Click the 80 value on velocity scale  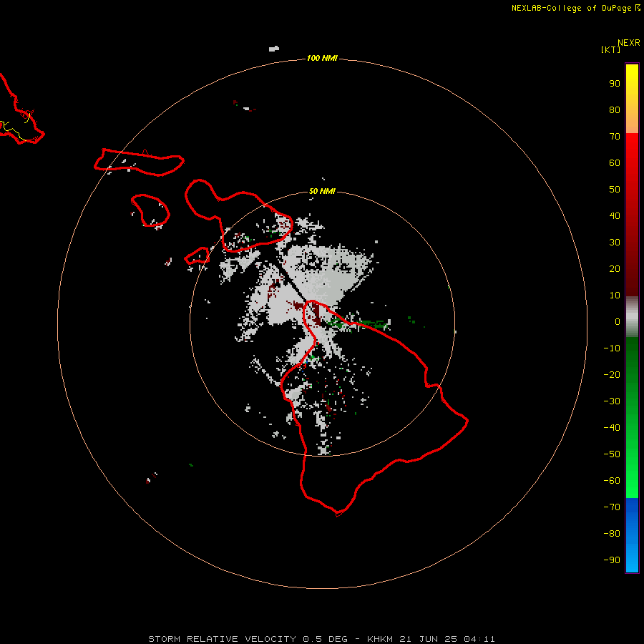point(615,110)
